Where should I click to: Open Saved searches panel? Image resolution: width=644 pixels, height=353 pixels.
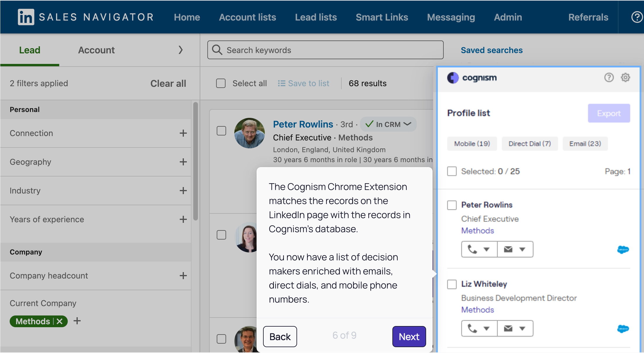[492, 50]
